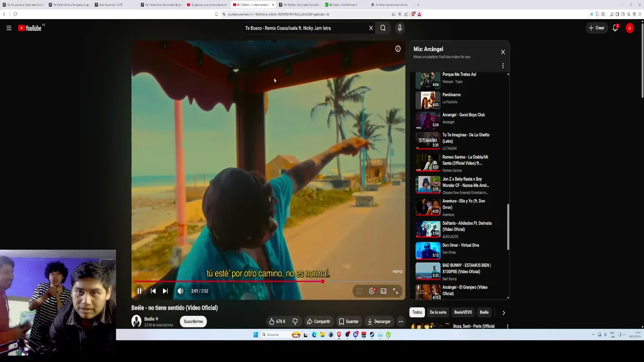The width and height of the screenshot is (644, 362).
Task: Open options for Boza, Sech - Paris
Action: [x=507, y=326]
